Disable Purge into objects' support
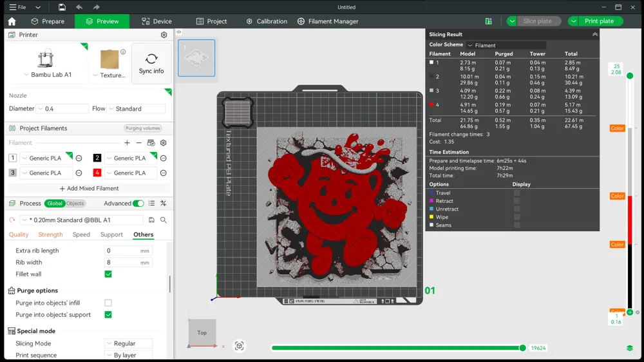Image resolution: width=644 pixels, height=362 pixels. point(108,315)
